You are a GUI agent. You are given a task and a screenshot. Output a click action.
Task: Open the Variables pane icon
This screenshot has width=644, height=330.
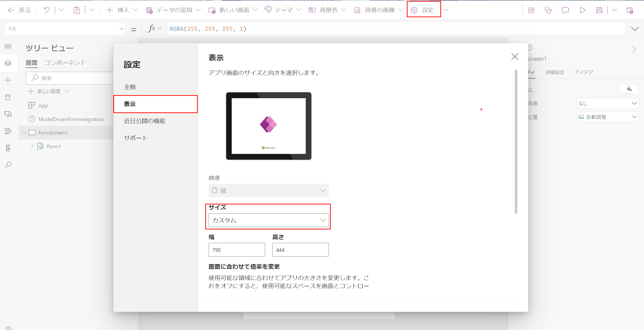8,148
